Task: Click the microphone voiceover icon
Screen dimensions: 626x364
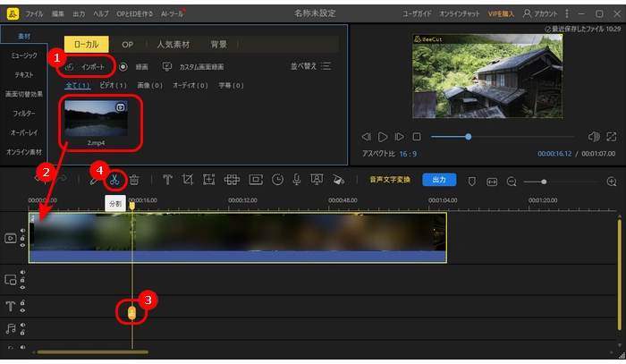Action: (296, 180)
